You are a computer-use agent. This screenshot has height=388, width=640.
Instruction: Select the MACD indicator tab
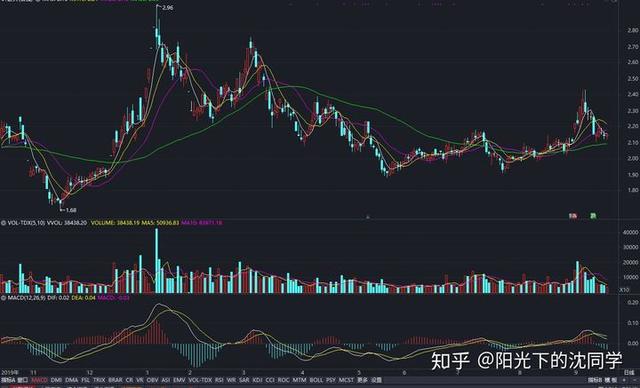40,380
